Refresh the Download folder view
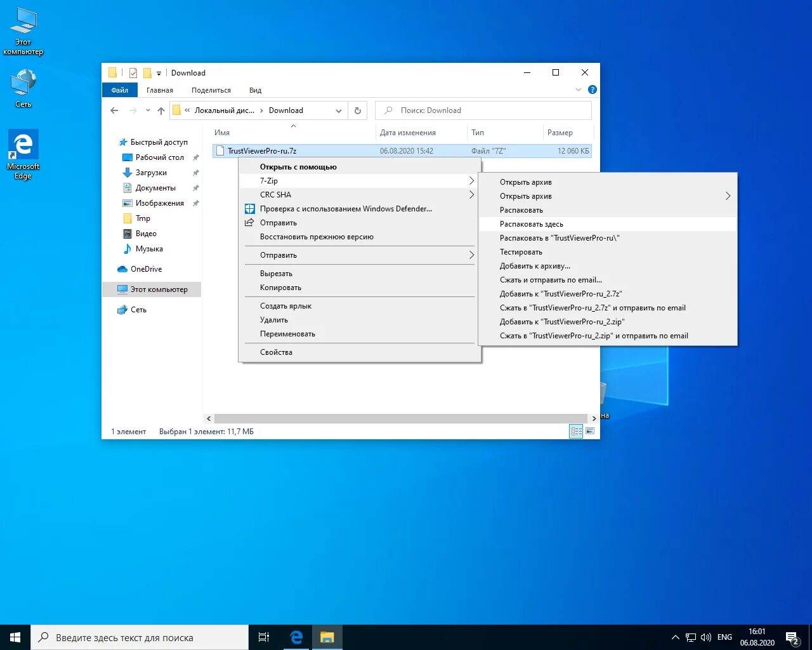The height and width of the screenshot is (650, 812). [x=358, y=110]
